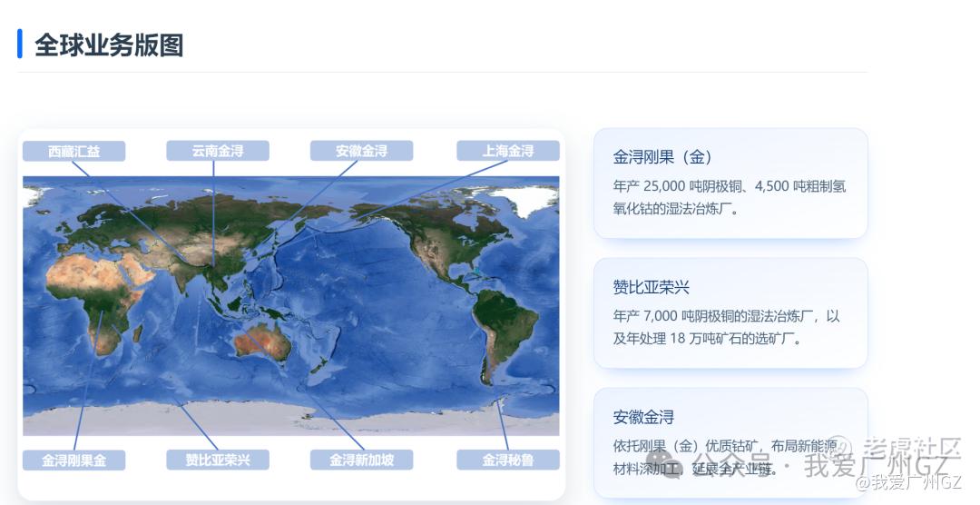Click the 全球业务版图 section heading
980x505 pixels.
[x=109, y=45]
